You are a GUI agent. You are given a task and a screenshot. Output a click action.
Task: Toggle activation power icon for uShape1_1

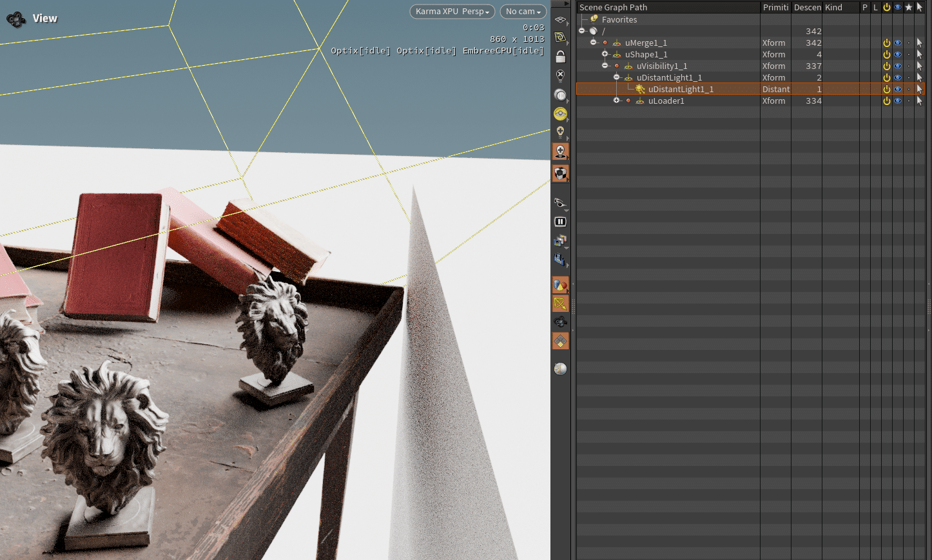pyautogui.click(x=886, y=55)
